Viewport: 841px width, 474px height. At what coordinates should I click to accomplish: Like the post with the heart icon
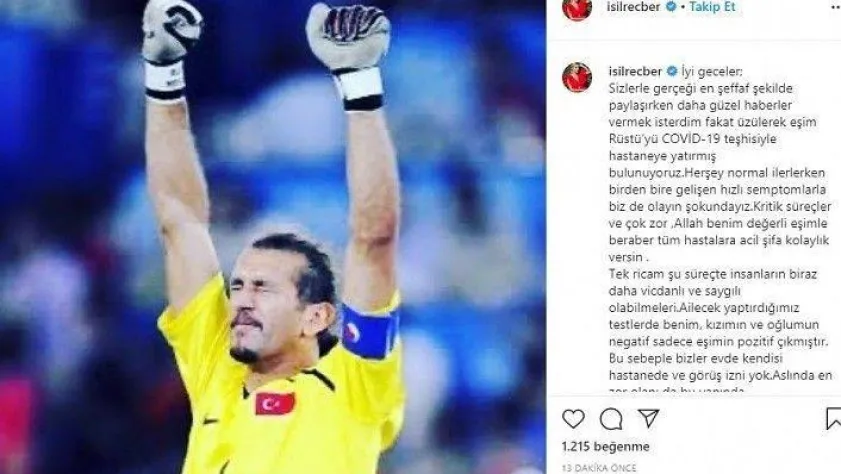tap(573, 418)
